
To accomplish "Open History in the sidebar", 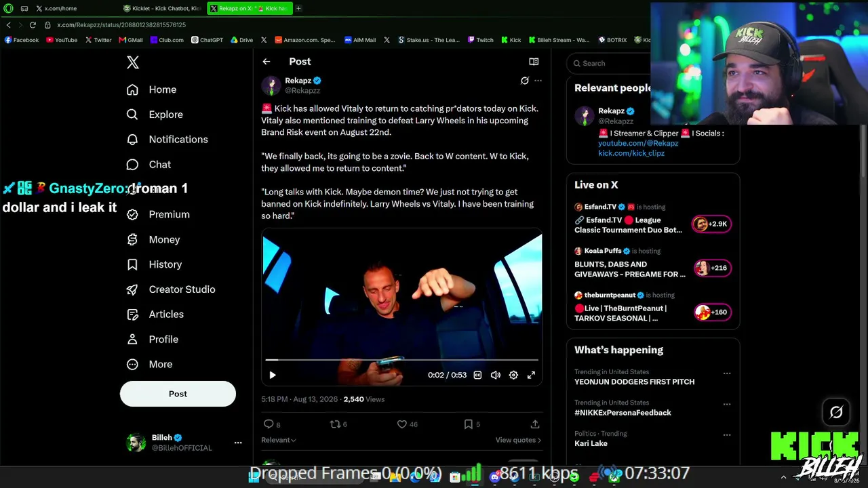I will click(154, 264).
